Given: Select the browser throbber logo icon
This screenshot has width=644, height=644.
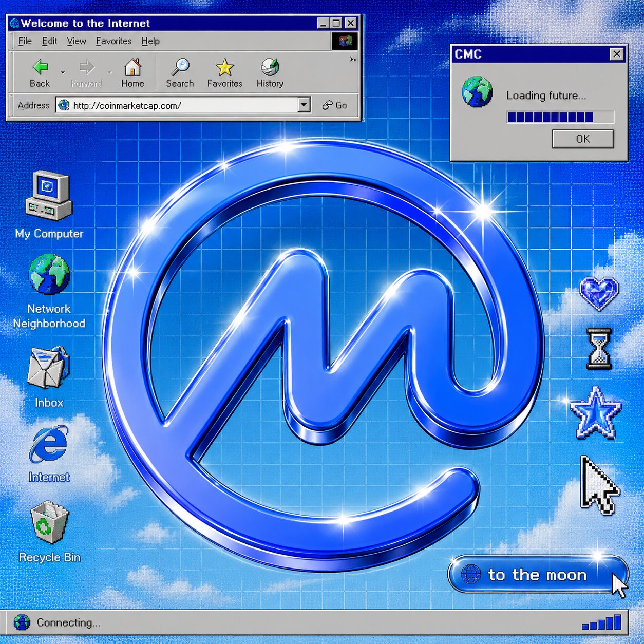Looking at the screenshot, I should coord(345,41).
